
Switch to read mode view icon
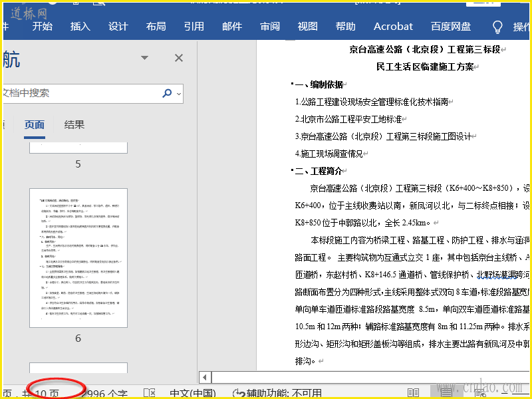click(413, 393)
